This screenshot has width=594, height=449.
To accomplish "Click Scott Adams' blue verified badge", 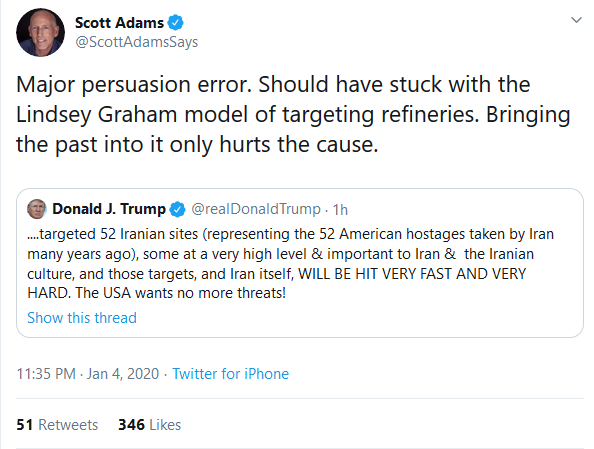I will click(175, 23).
